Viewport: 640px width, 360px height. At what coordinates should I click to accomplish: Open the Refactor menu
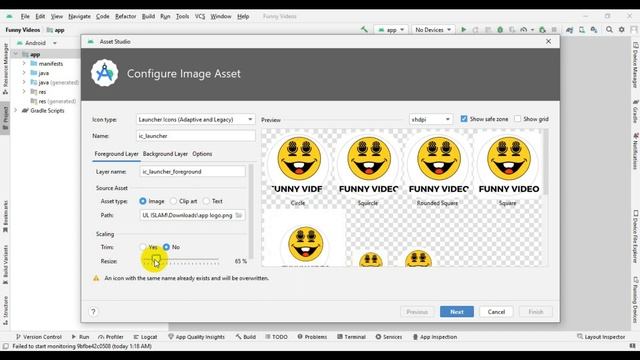click(125, 16)
